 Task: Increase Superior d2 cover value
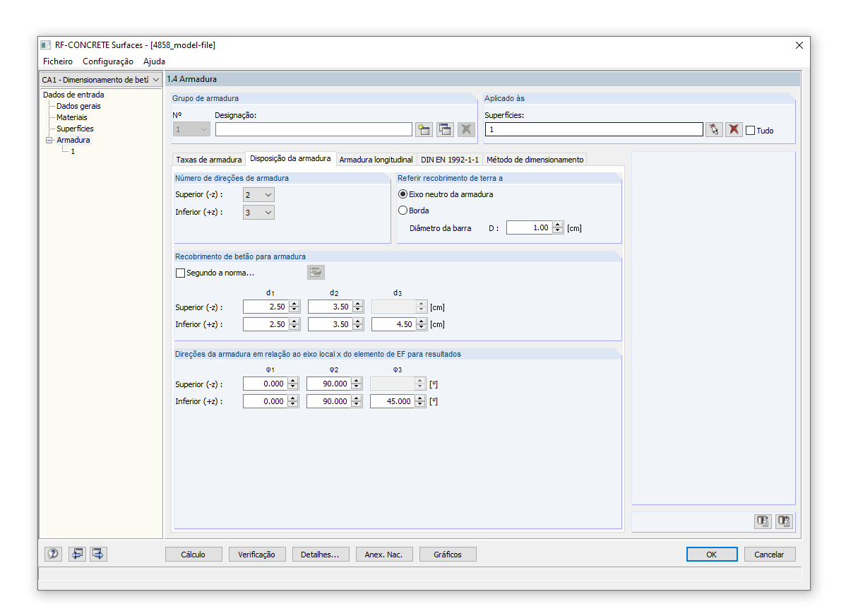point(358,304)
